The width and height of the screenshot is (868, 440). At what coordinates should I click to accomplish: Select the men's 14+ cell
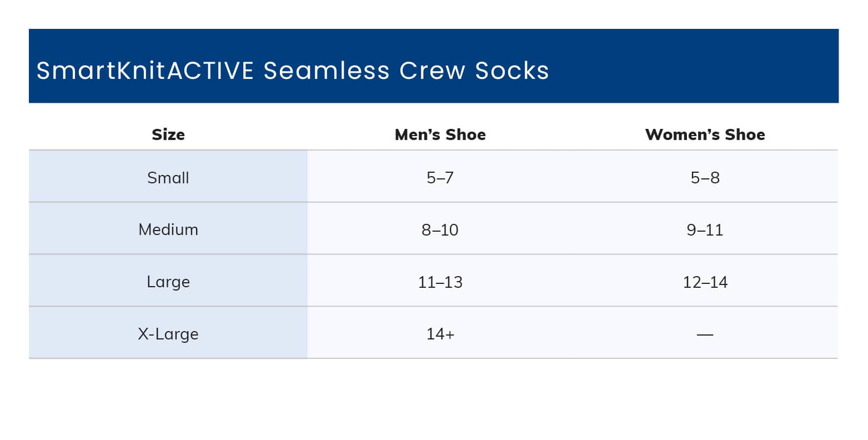pos(440,334)
